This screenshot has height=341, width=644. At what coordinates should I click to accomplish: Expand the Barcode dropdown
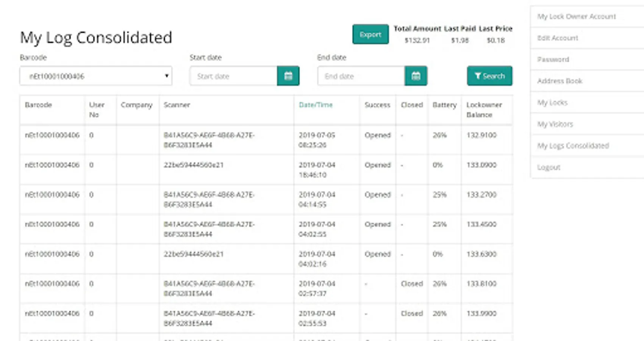click(x=96, y=76)
